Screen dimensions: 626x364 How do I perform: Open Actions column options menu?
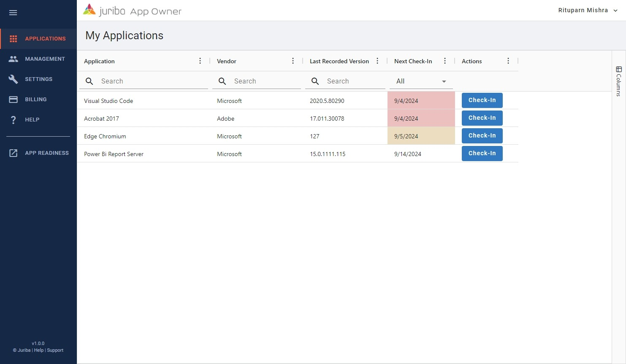click(x=508, y=61)
